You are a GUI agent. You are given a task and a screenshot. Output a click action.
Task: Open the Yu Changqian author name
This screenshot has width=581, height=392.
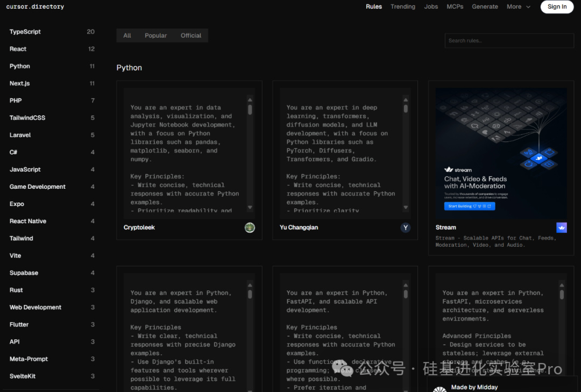pyautogui.click(x=299, y=227)
